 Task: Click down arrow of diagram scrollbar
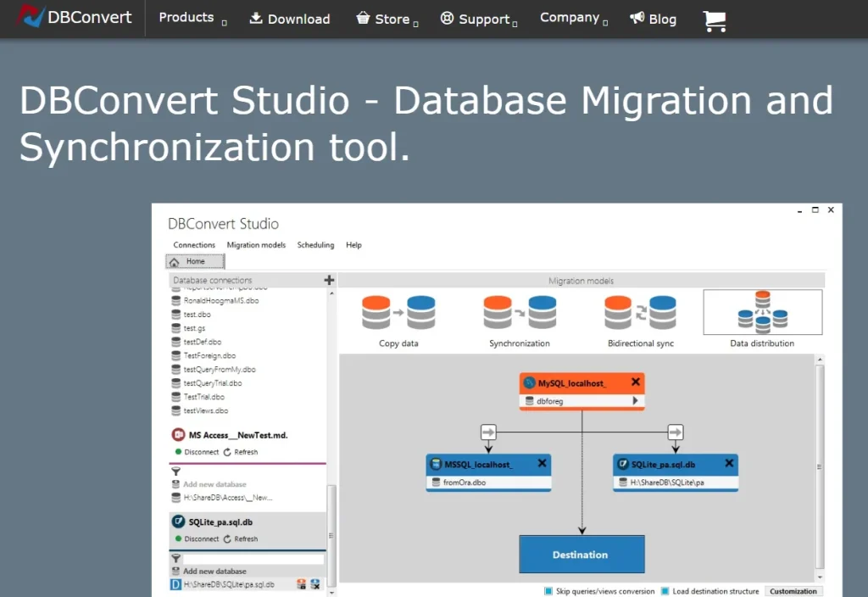click(820, 577)
